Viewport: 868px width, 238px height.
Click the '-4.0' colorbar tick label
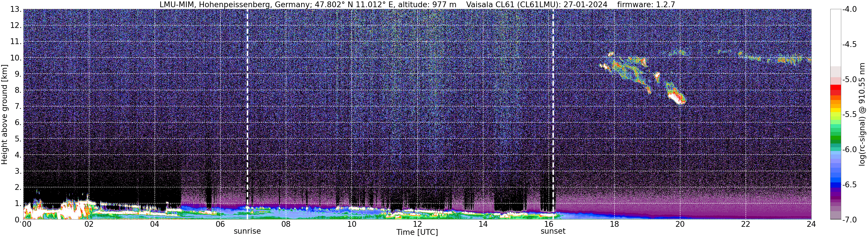click(x=850, y=10)
